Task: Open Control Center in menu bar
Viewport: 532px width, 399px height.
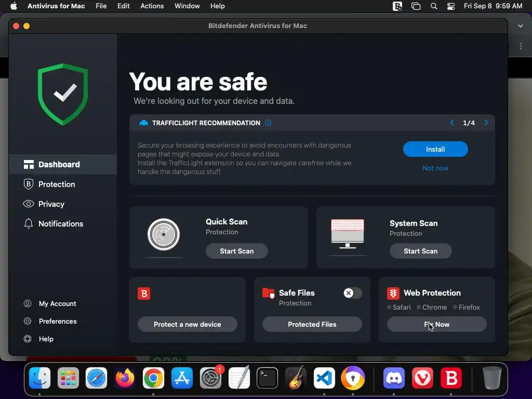Action: (451, 6)
